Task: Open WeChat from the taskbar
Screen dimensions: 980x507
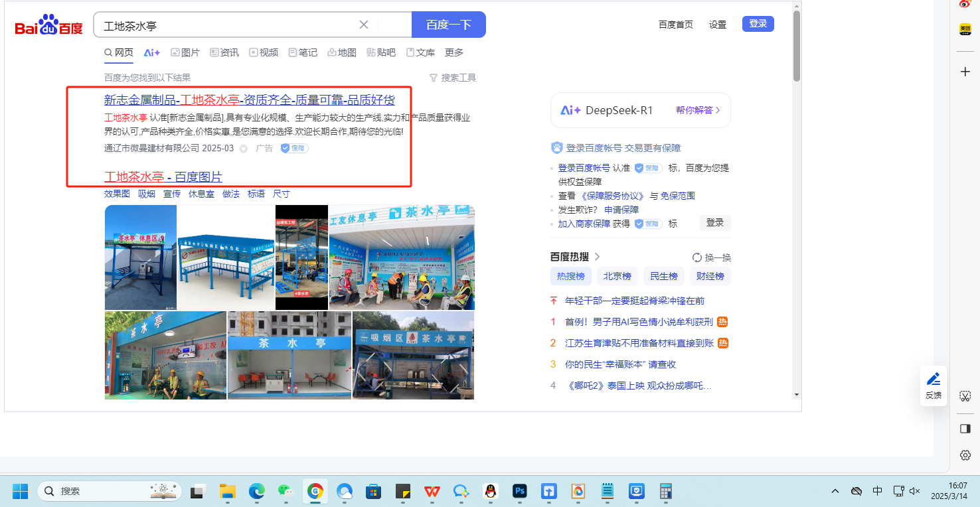Action: (x=286, y=491)
